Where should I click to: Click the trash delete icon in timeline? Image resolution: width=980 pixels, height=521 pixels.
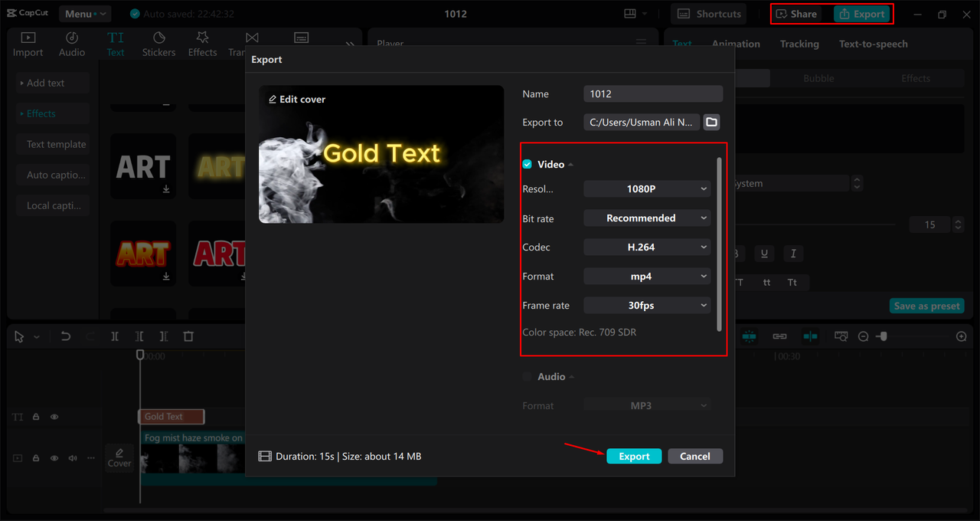point(188,336)
